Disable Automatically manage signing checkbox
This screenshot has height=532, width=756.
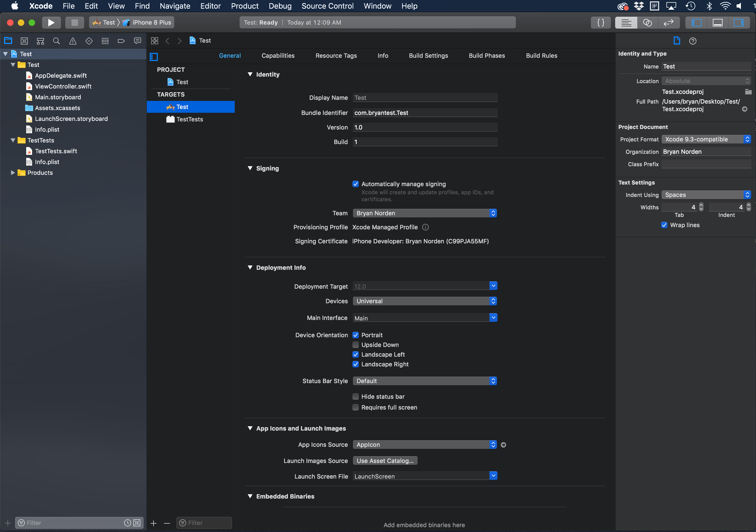[355, 184]
